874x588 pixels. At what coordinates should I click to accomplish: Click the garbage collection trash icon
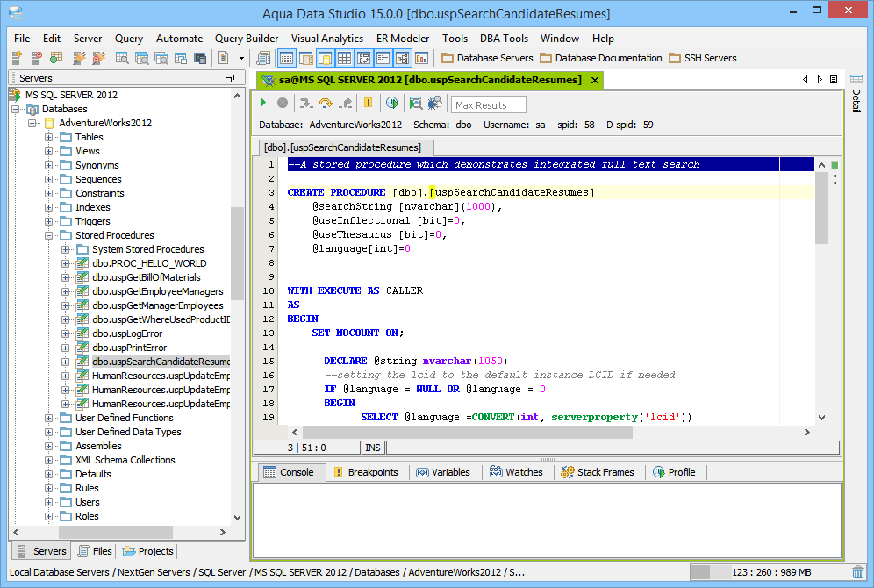coord(857,572)
